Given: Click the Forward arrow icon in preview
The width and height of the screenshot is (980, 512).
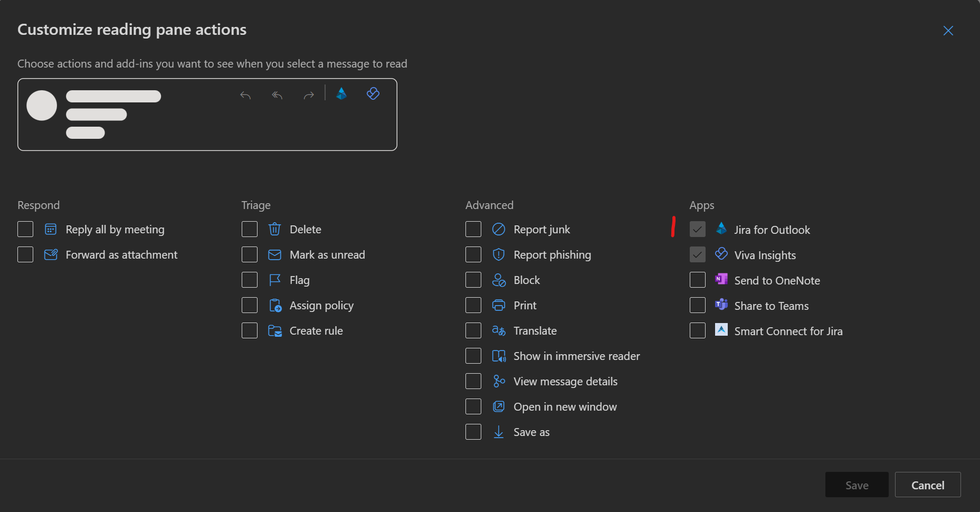Looking at the screenshot, I should pyautogui.click(x=309, y=96).
